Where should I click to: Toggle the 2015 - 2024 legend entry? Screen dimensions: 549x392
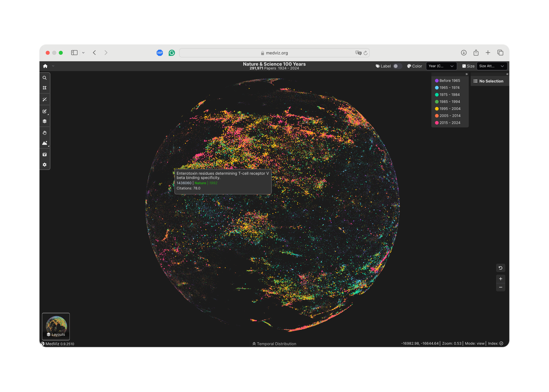[x=448, y=123]
